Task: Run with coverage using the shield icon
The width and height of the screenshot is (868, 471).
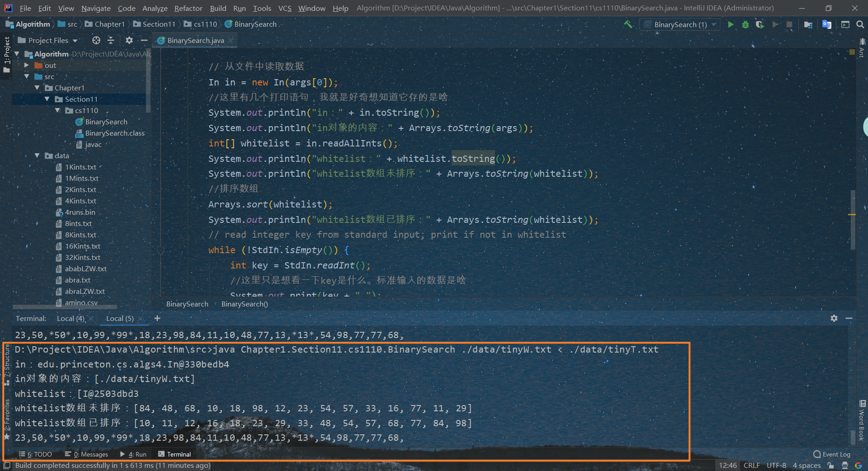Action: (x=760, y=24)
